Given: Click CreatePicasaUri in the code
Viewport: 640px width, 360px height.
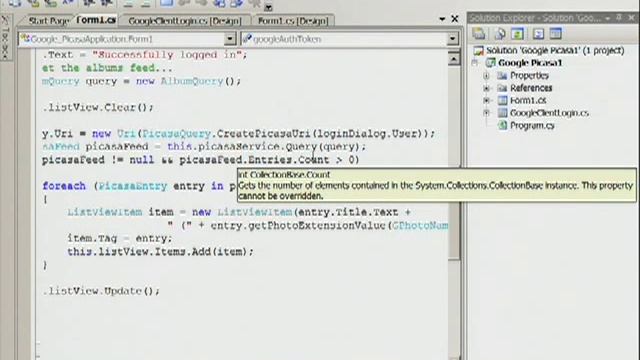Looking at the screenshot, I should (263, 133).
